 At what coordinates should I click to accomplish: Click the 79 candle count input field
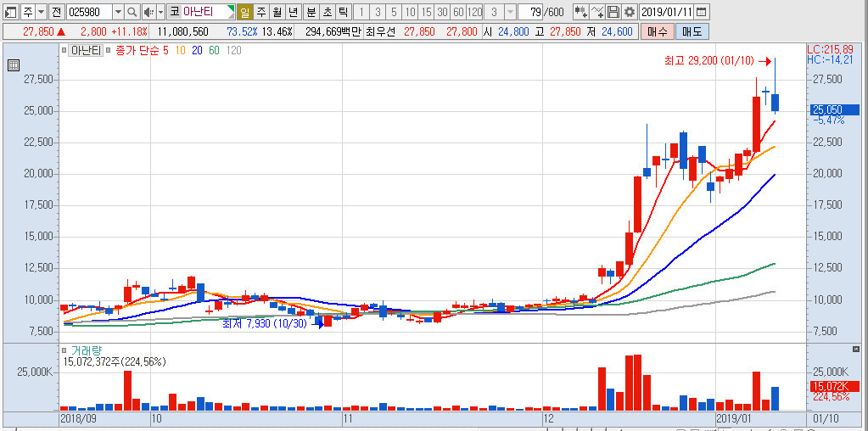click(x=530, y=12)
